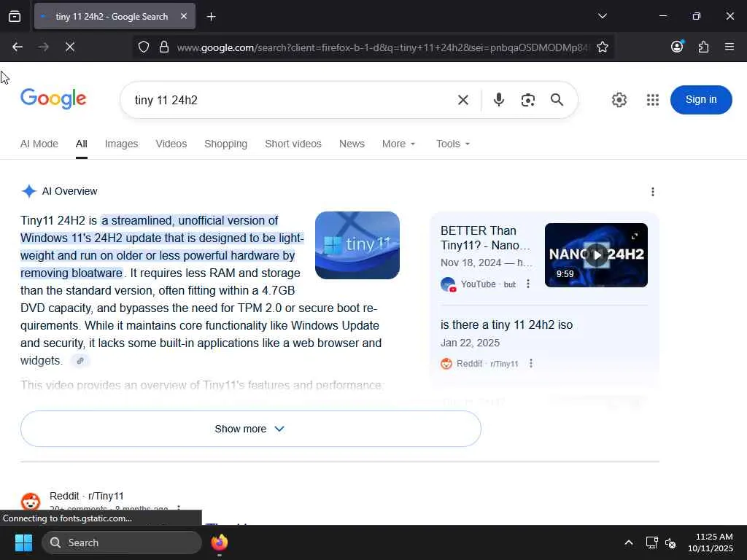This screenshot has width=747, height=560.
Task: Open options for the YouTube source
Action: tap(528, 284)
